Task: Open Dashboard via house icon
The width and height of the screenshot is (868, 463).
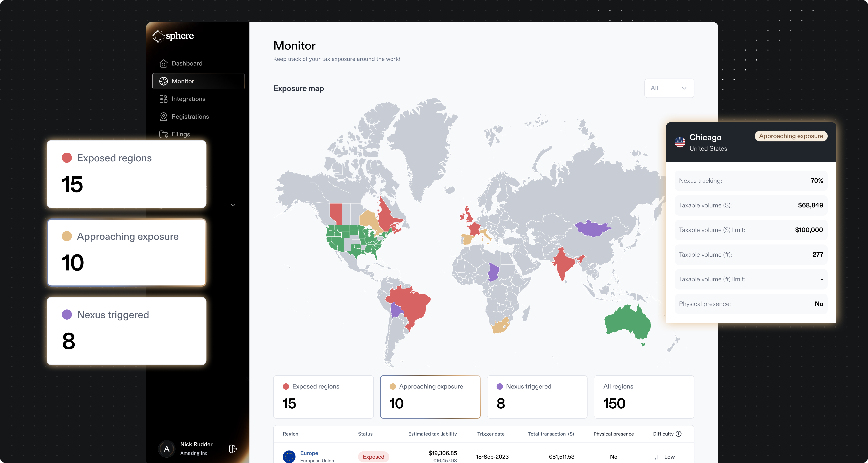Action: tap(163, 63)
